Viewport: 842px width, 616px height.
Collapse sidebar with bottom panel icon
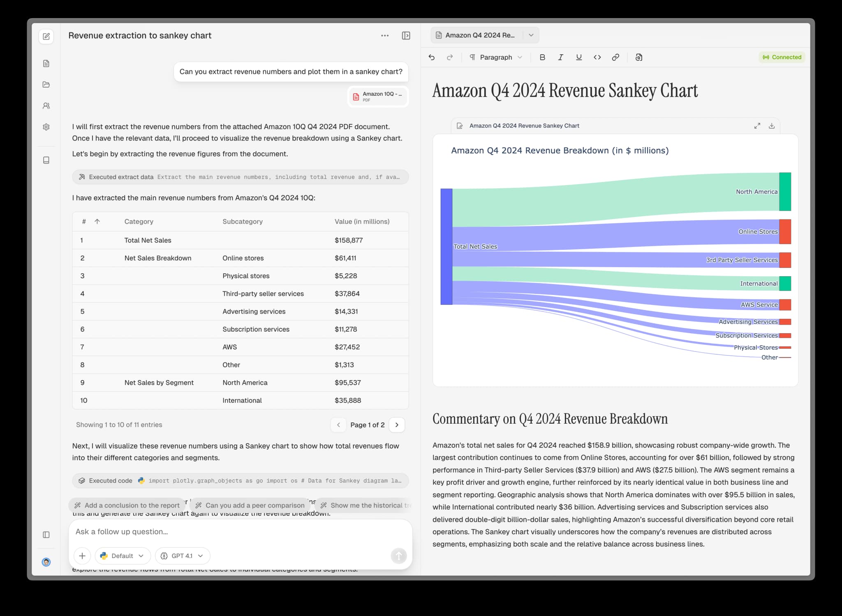click(46, 535)
